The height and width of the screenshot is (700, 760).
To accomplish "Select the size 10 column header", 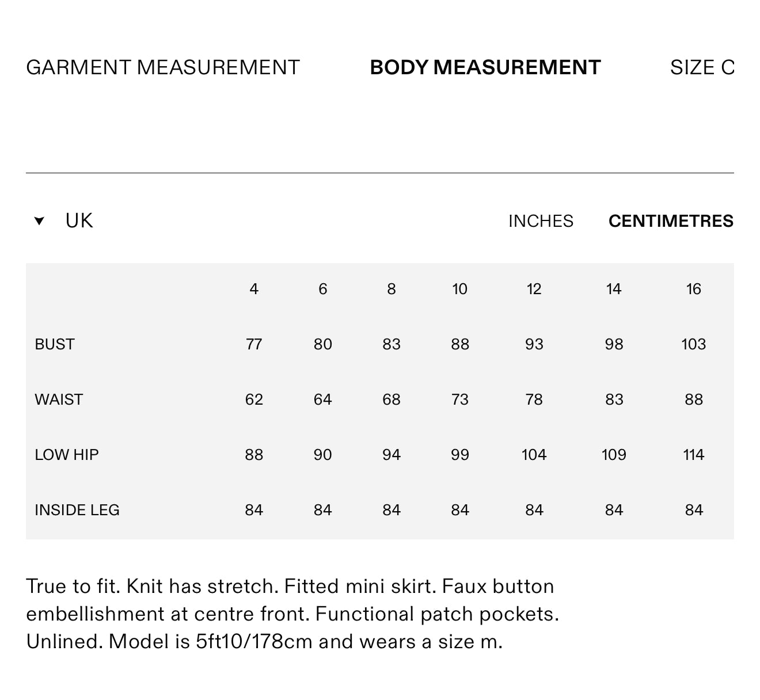I will pyautogui.click(x=459, y=289).
